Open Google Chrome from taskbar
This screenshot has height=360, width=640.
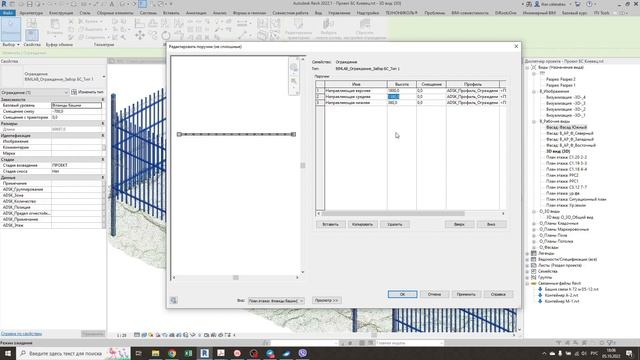[x=172, y=353]
